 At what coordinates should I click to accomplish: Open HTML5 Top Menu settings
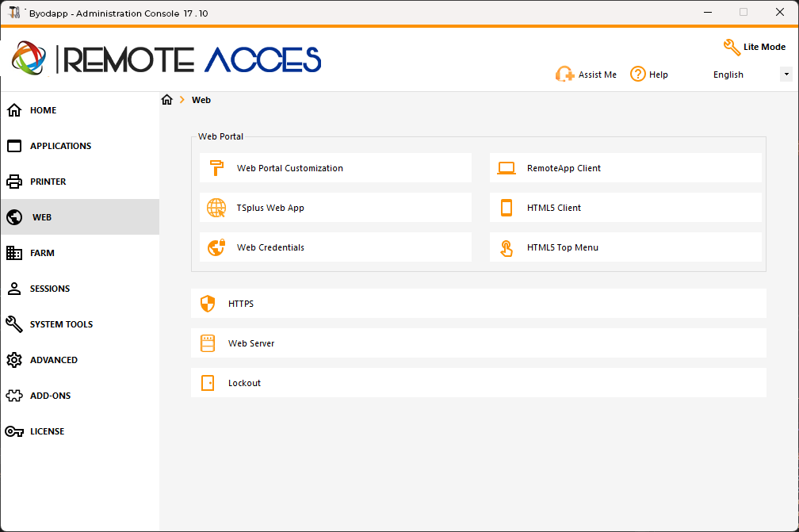pyautogui.click(x=625, y=247)
